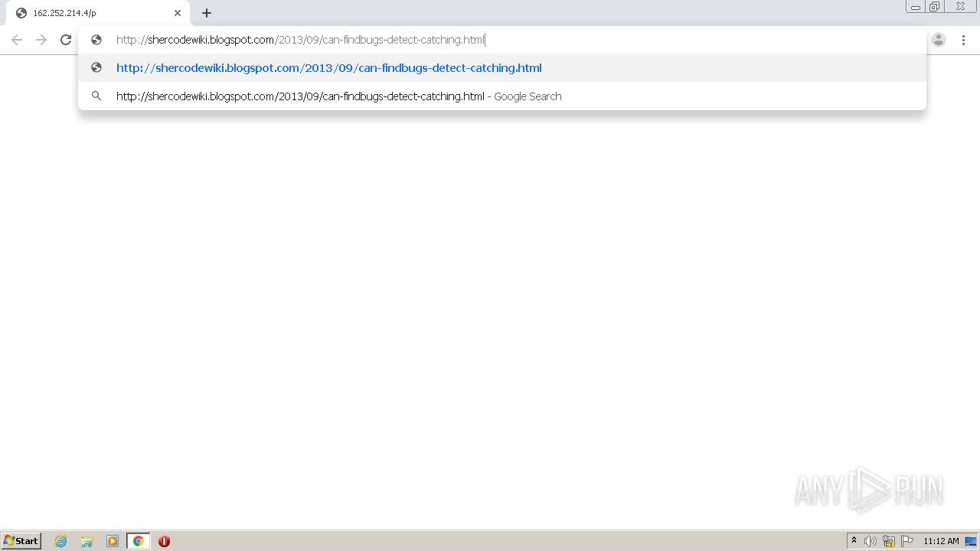Screen dimensions: 980x551
Task: Restore down the Chrome window
Action: pyautogui.click(x=935, y=7)
